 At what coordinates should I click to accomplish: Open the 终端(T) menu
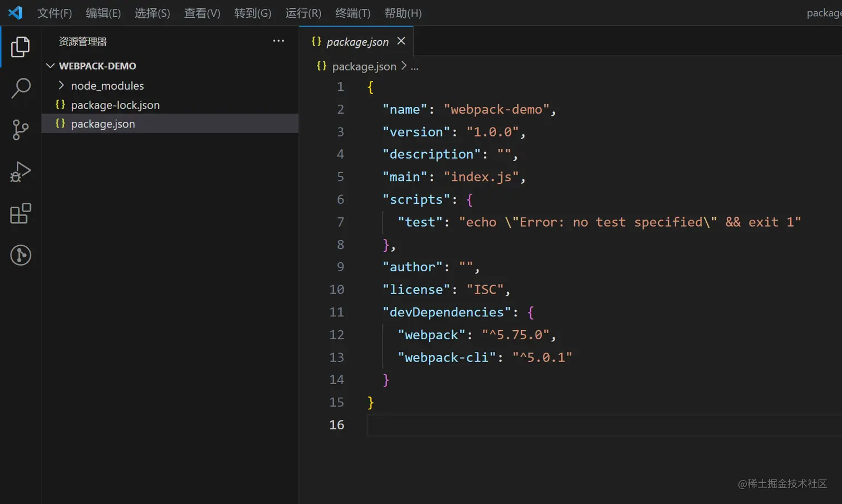tap(353, 13)
